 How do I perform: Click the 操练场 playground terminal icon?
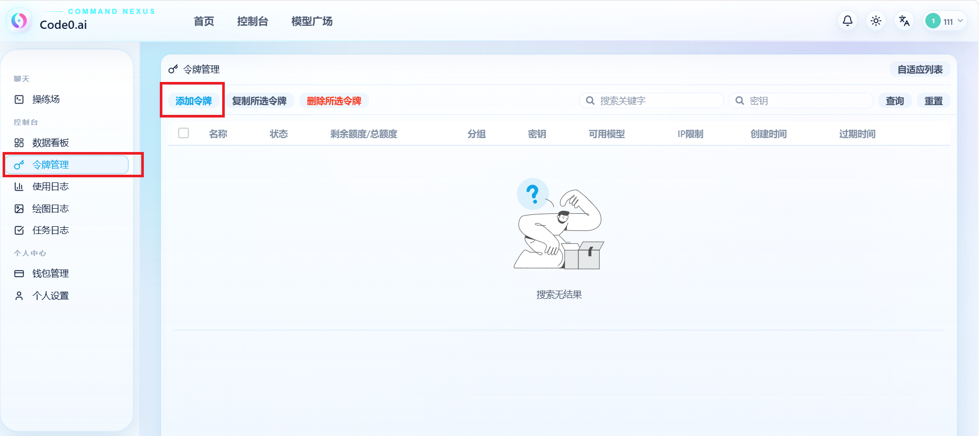[19, 99]
